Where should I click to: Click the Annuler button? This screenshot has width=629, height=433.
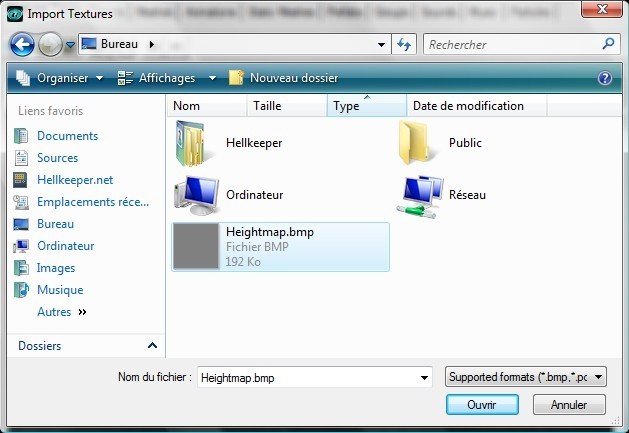[569, 405]
